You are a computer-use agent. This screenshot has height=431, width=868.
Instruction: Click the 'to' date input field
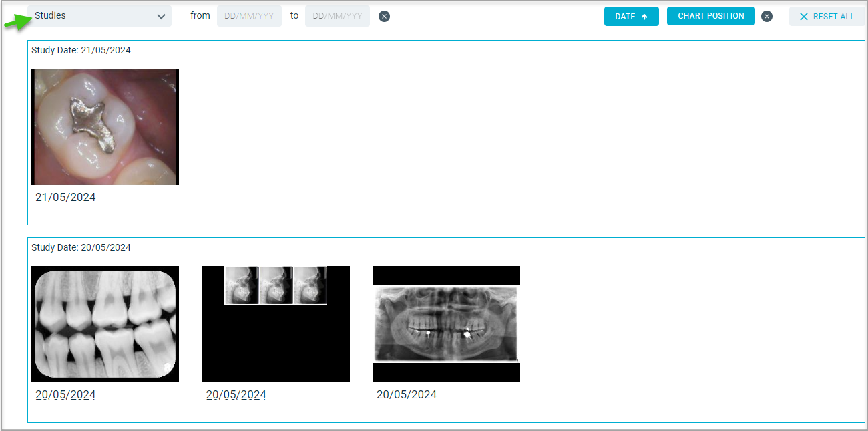pos(337,16)
